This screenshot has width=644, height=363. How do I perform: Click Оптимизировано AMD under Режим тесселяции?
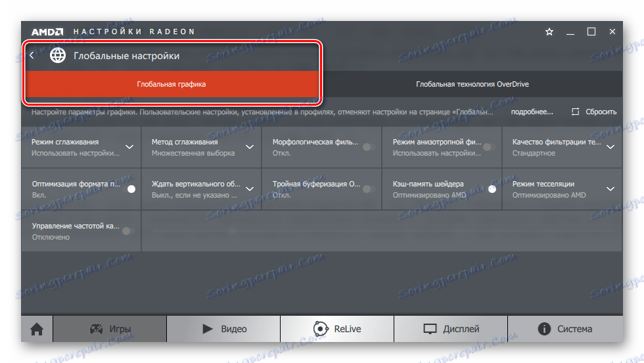click(549, 195)
